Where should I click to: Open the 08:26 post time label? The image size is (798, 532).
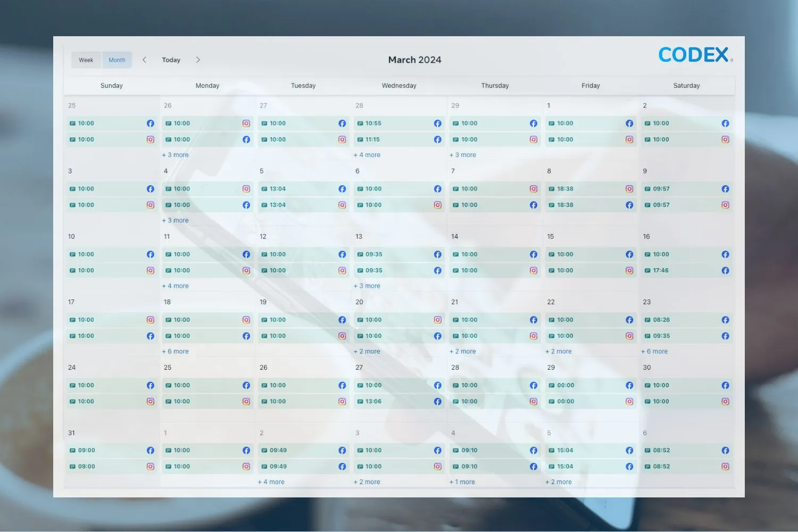pyautogui.click(x=661, y=320)
